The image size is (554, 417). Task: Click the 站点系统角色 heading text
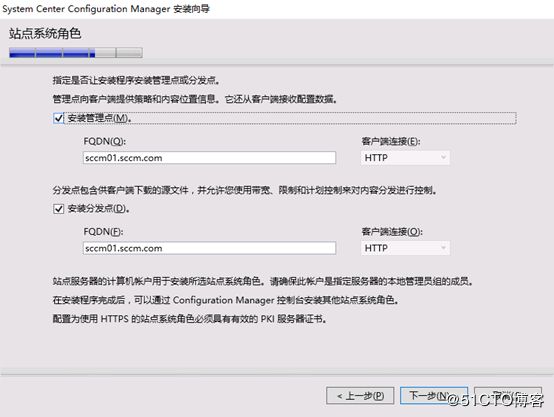[x=45, y=34]
